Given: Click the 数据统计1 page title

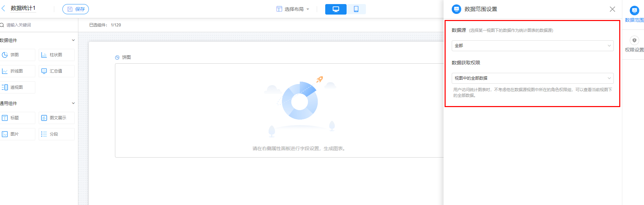Looking at the screenshot, I should click(x=23, y=8).
